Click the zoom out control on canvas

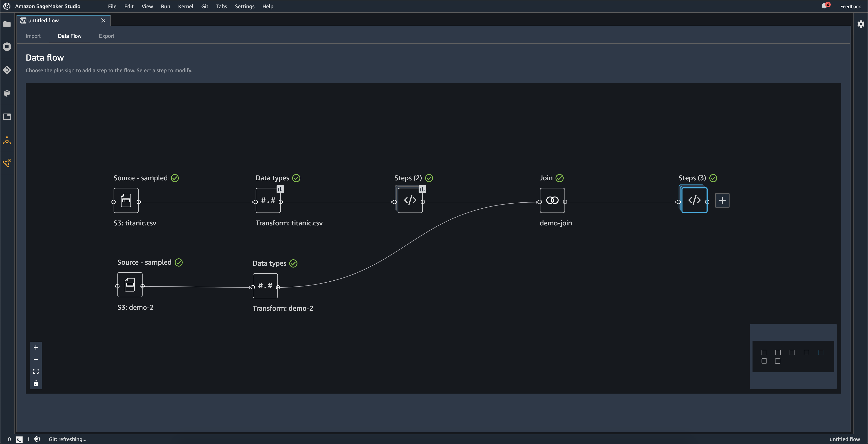click(x=36, y=359)
